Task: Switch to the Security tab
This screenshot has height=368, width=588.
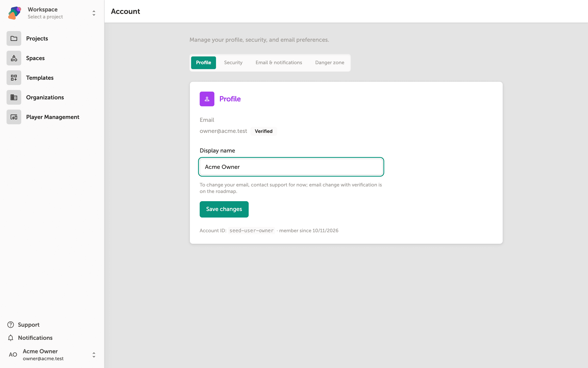Action: 233,63
